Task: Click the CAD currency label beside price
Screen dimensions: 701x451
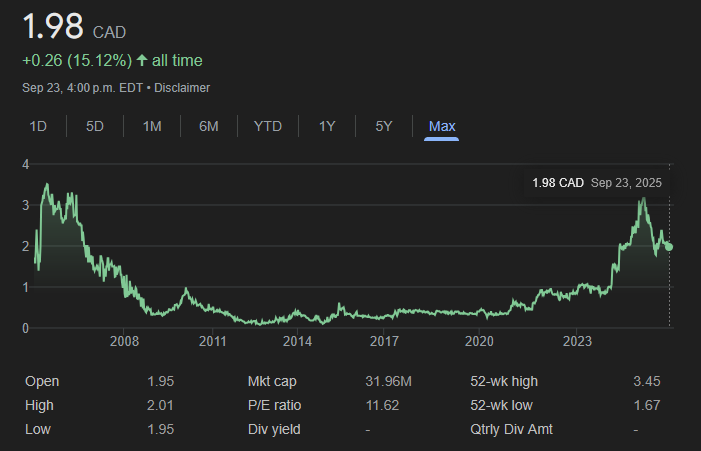Action: click(x=109, y=32)
